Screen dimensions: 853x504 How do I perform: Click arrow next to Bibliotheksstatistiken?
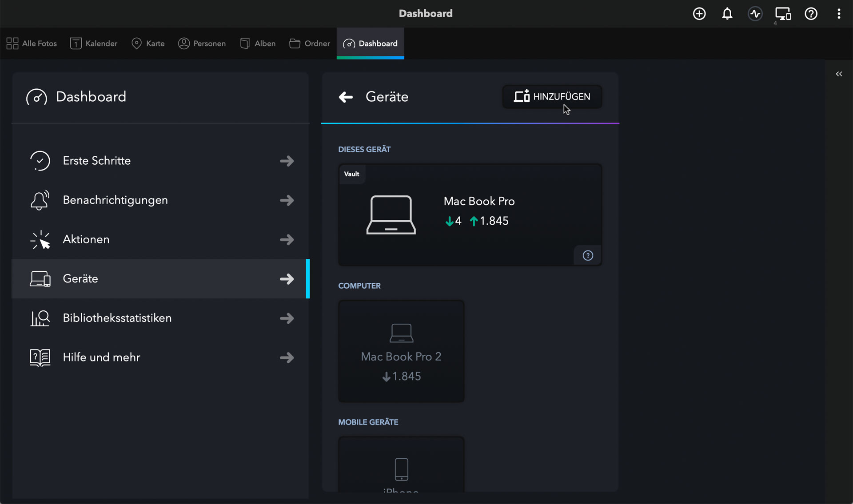coord(287,318)
